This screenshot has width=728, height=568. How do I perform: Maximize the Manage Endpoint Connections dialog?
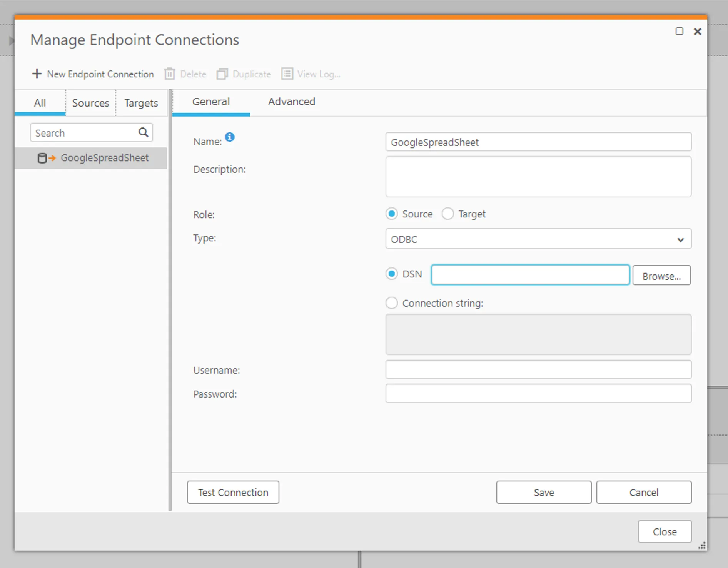point(680,32)
